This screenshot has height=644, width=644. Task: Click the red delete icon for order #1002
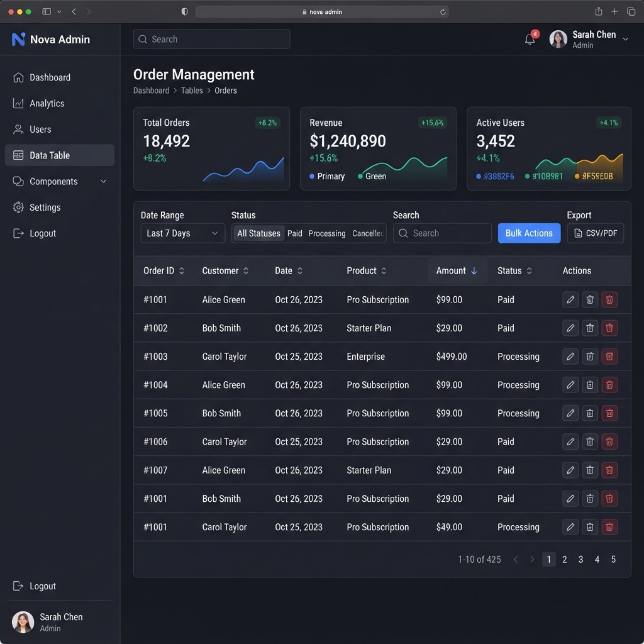[609, 328]
